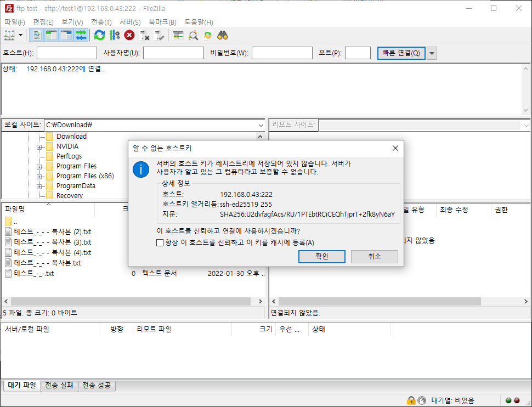Toggle processing of the transfer queue

tap(115, 35)
